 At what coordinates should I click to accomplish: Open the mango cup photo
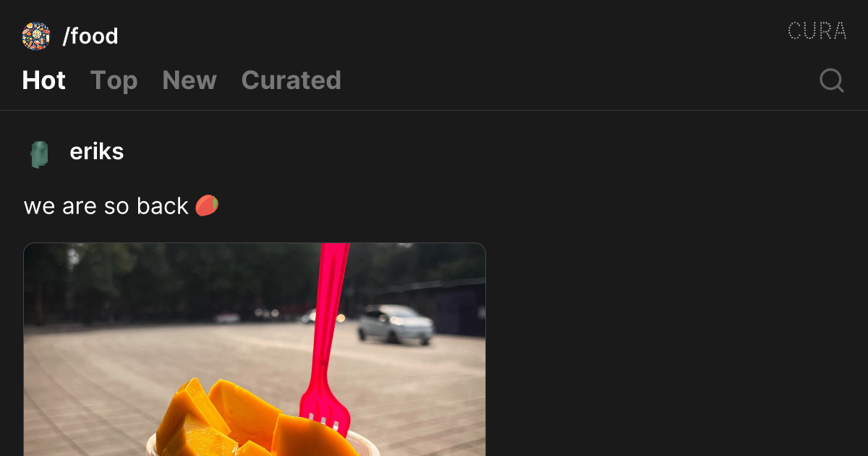[255, 350]
